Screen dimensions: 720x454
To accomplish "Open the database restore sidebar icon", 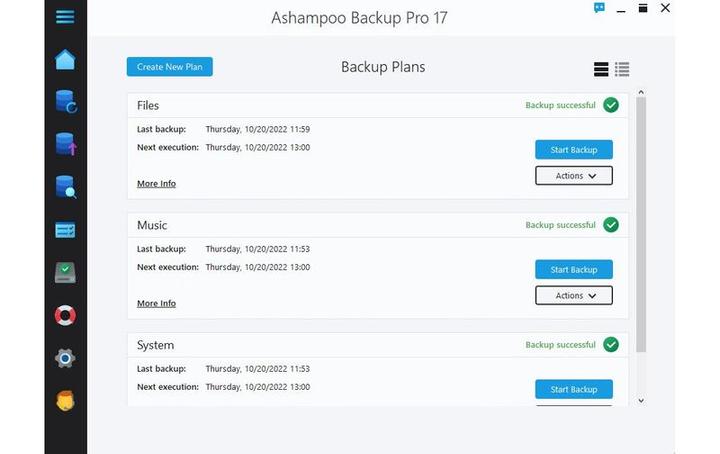I will [65, 101].
